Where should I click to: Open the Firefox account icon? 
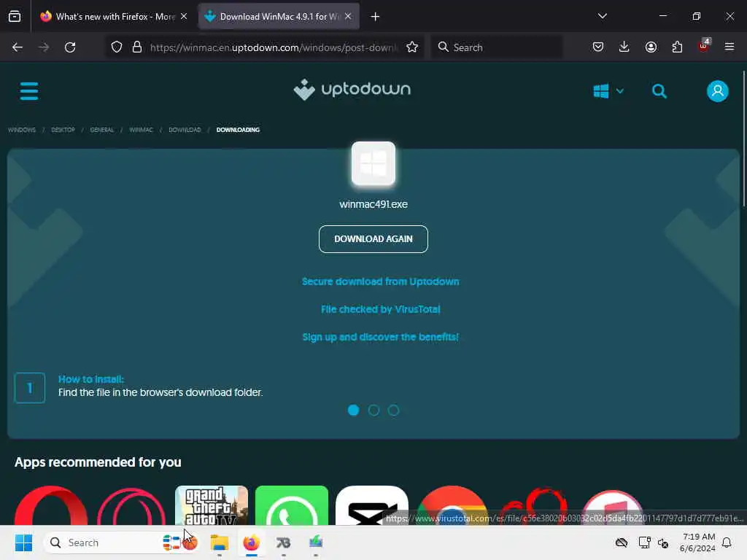click(651, 47)
